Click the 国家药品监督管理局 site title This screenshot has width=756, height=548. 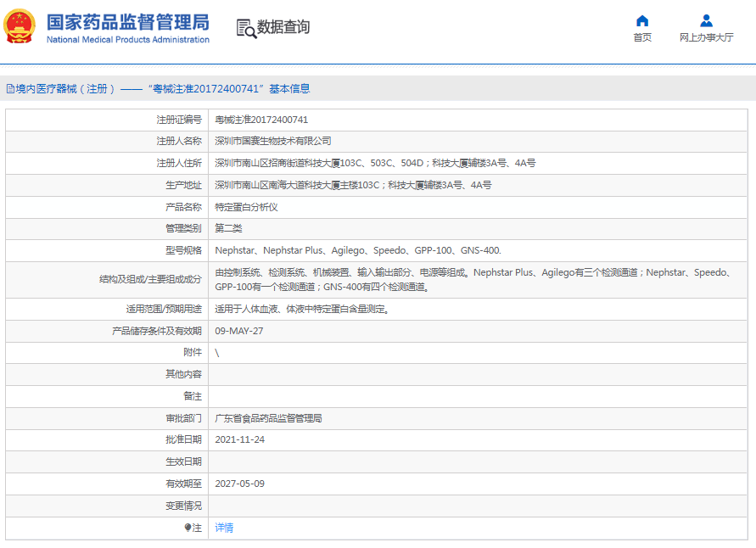point(127,21)
